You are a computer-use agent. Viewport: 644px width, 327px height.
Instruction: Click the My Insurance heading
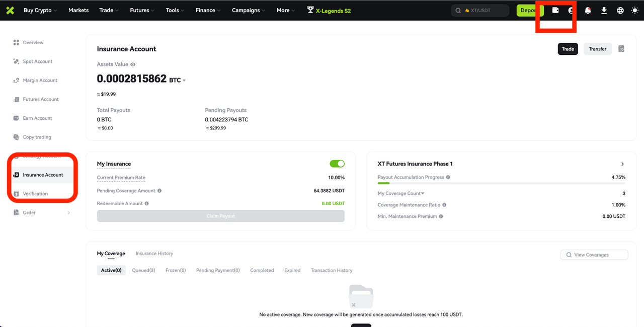click(x=114, y=164)
